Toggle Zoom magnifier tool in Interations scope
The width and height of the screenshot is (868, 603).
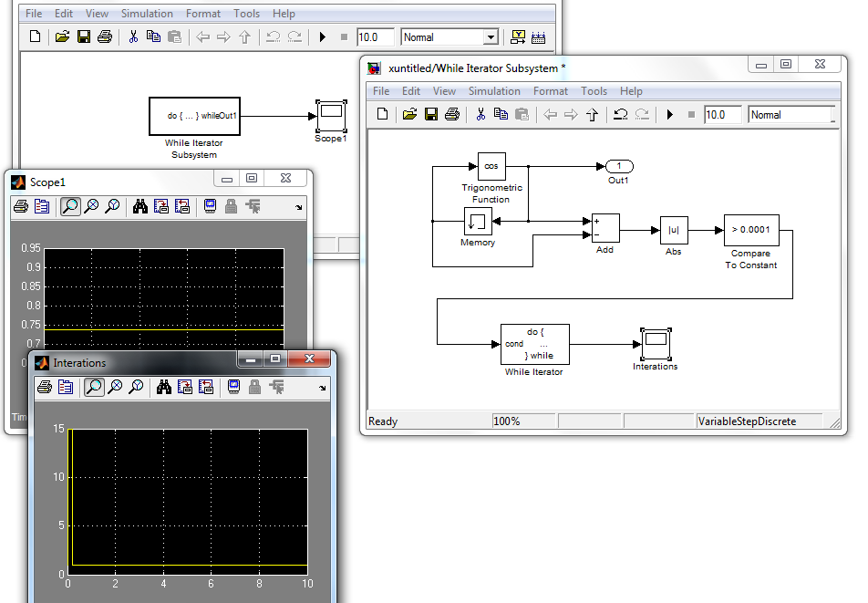point(94,388)
